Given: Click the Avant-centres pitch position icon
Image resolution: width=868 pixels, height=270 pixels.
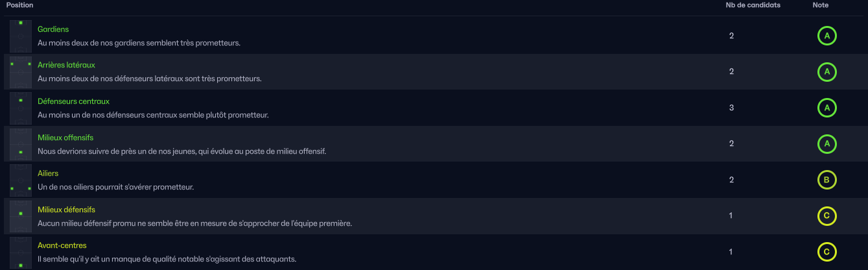Looking at the screenshot, I should (x=21, y=252).
